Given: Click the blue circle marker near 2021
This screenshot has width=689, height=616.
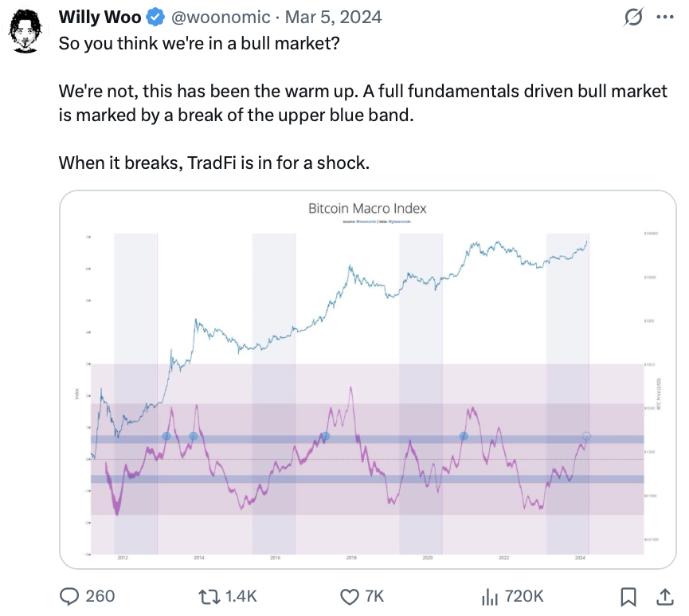Looking at the screenshot, I should [464, 436].
